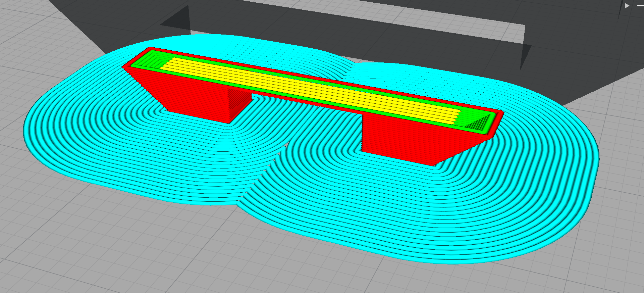Click the simulation path slider track

640,6
